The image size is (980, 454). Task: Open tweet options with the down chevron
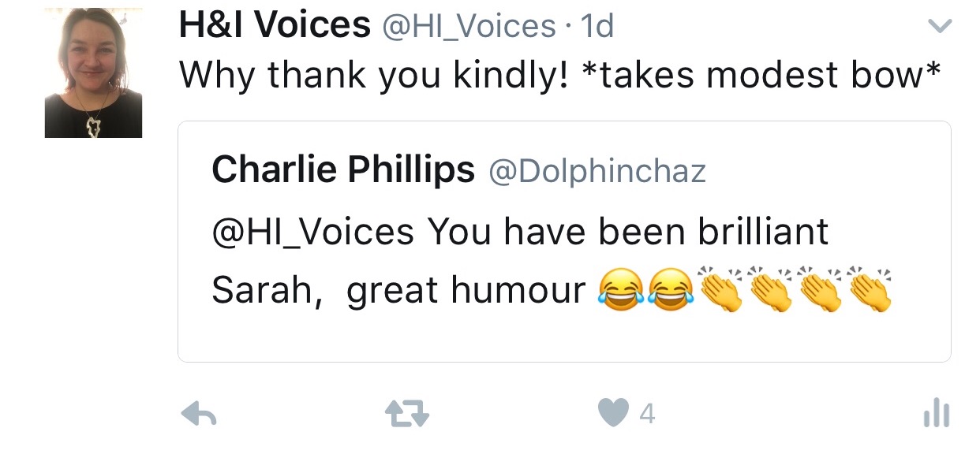[x=938, y=28]
